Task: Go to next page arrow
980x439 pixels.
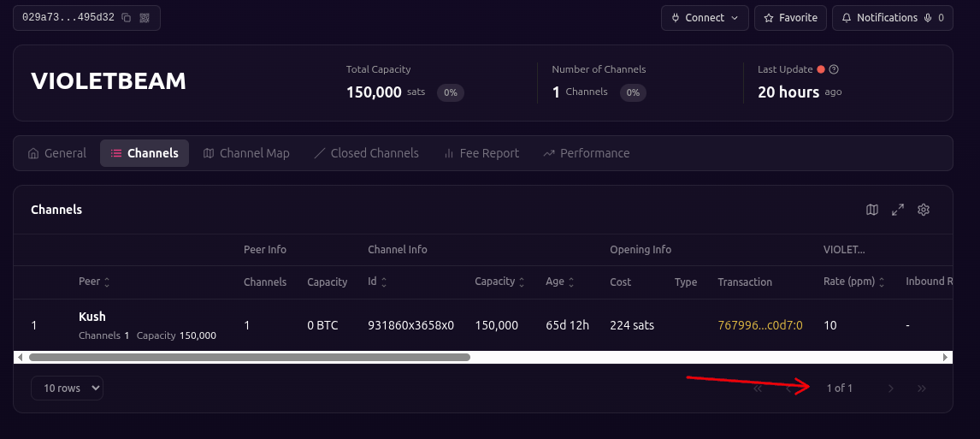Action: (x=891, y=389)
